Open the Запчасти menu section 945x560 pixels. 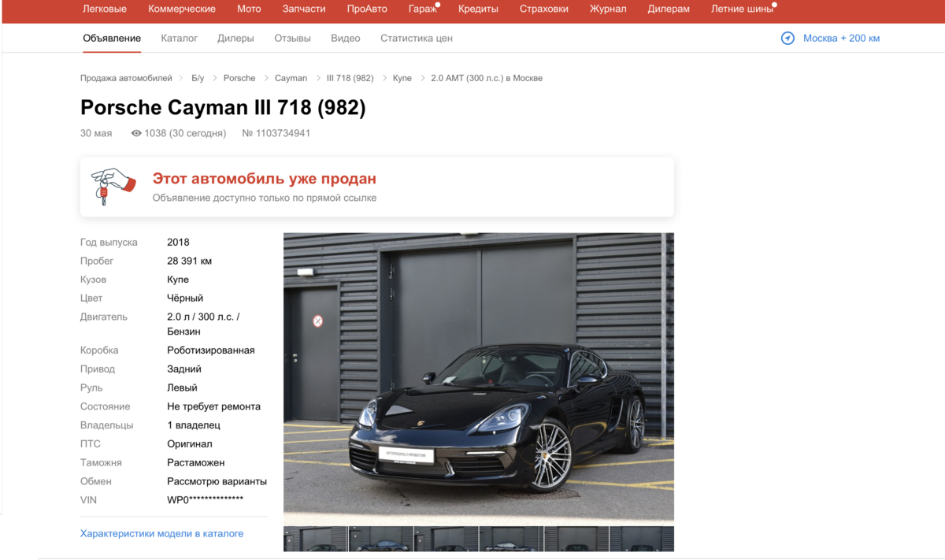click(304, 9)
